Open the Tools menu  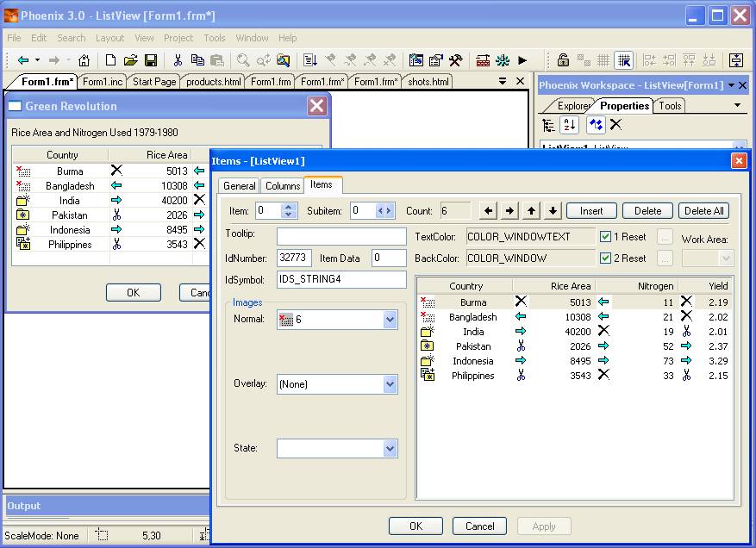tap(215, 38)
